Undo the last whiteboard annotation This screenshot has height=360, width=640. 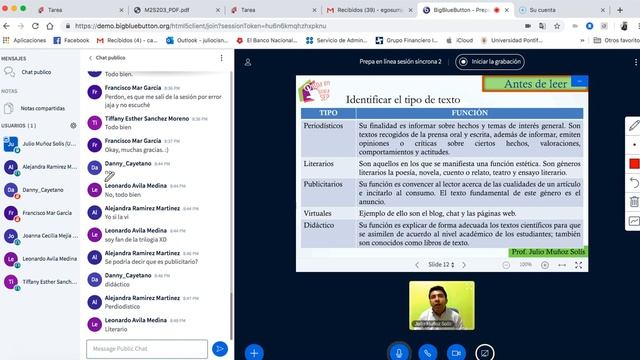click(634, 182)
